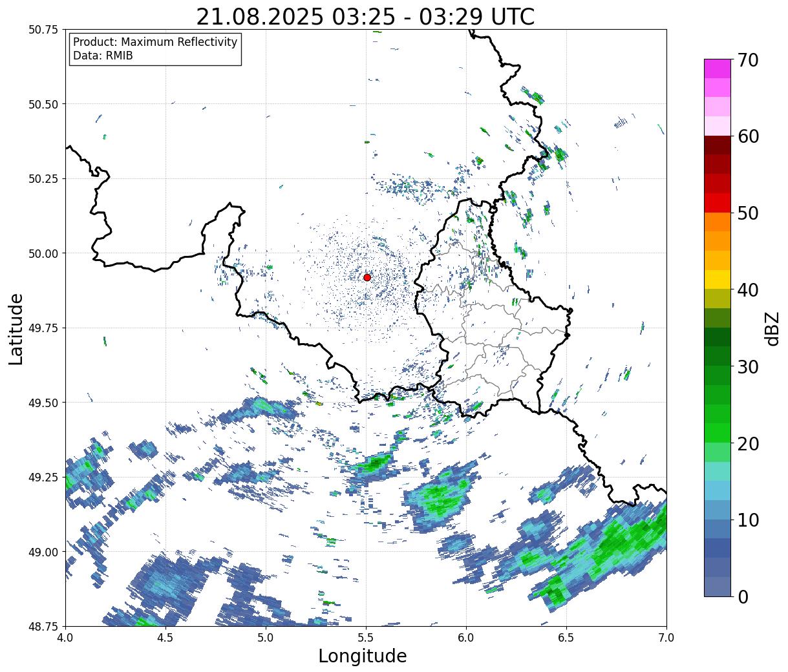
Task: Click latitude tick label 50.50
Action: pyautogui.click(x=43, y=104)
